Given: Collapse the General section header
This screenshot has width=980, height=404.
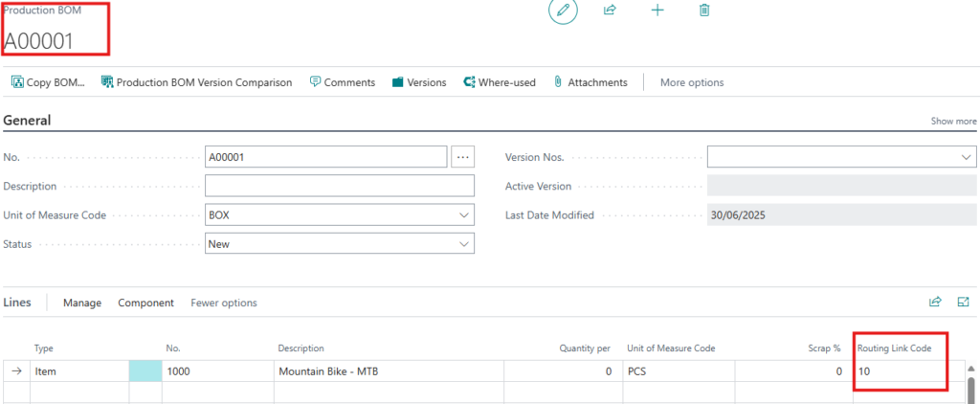Looking at the screenshot, I should [27, 121].
